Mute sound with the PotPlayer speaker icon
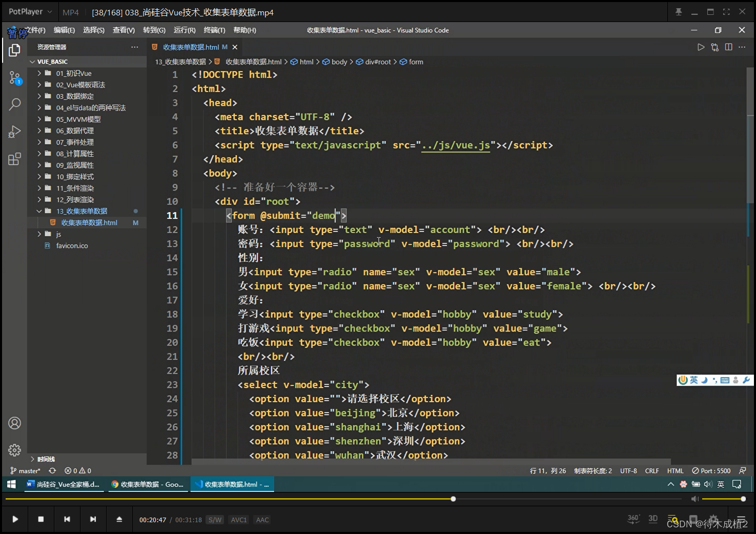This screenshot has height=534, width=756. click(x=694, y=499)
